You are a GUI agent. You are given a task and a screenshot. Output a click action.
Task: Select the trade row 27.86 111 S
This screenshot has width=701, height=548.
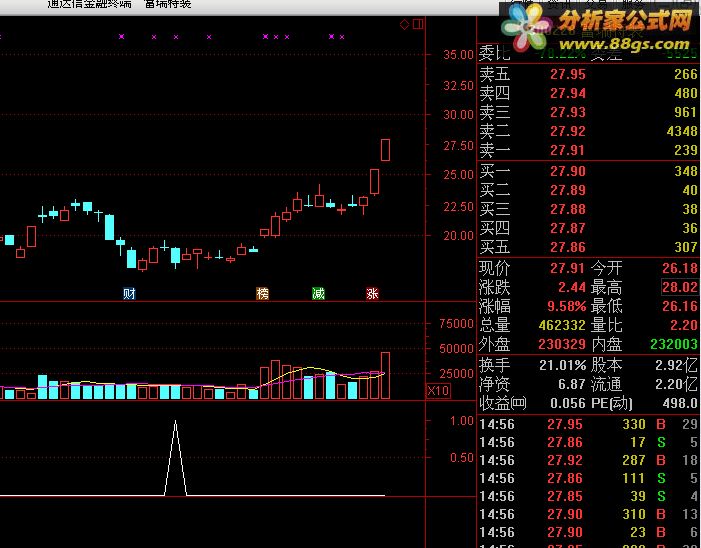(x=589, y=478)
